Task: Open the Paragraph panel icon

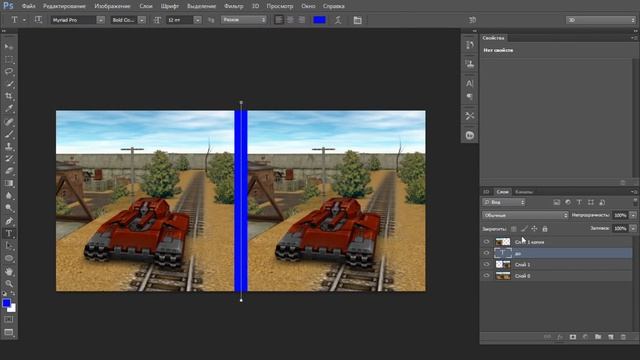Action: point(470,97)
